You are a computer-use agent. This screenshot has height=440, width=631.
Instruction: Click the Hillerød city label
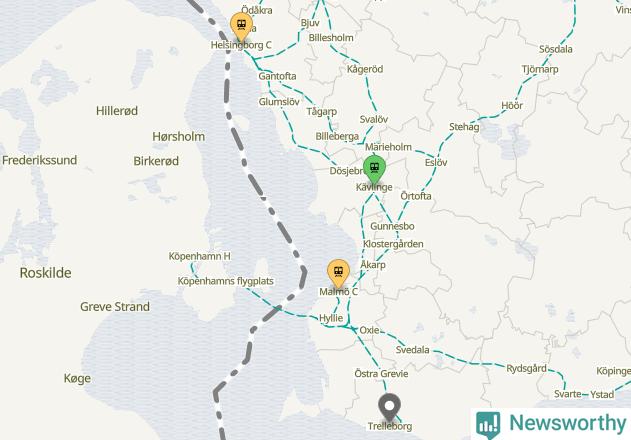[x=117, y=111]
